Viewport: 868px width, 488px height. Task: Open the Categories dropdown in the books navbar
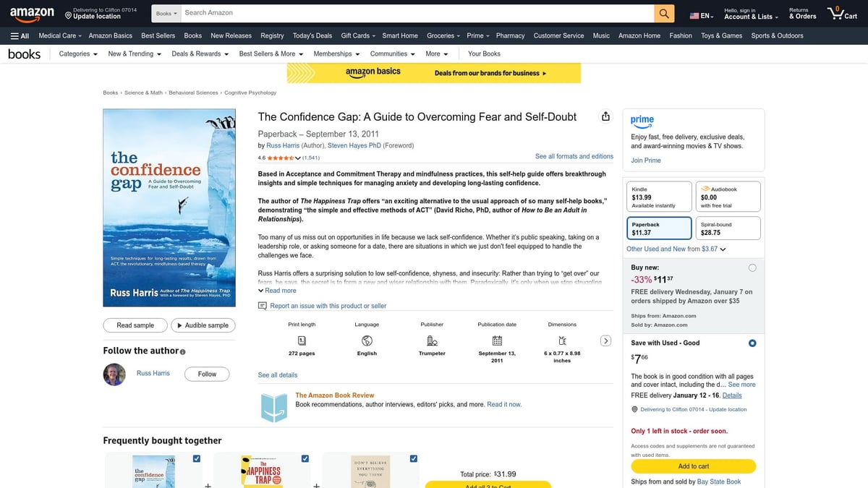pos(77,53)
